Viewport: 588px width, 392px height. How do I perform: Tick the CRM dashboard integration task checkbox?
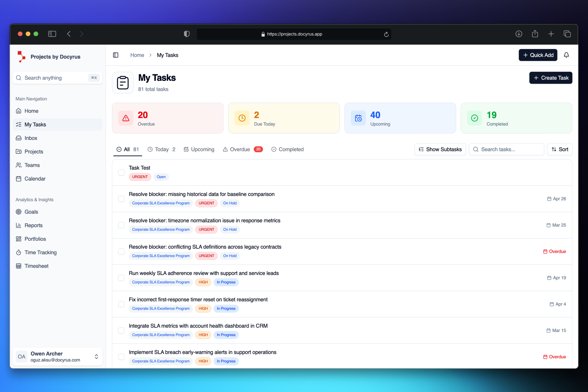click(x=121, y=330)
